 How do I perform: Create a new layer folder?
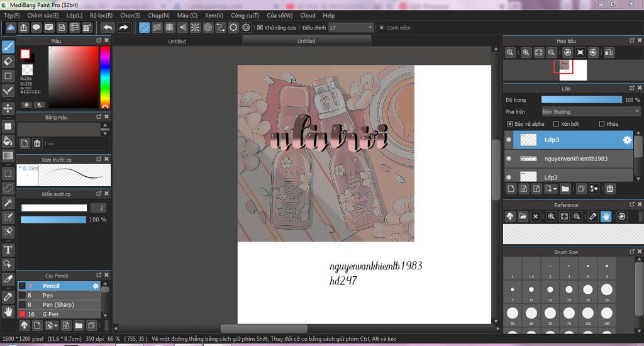point(565,189)
